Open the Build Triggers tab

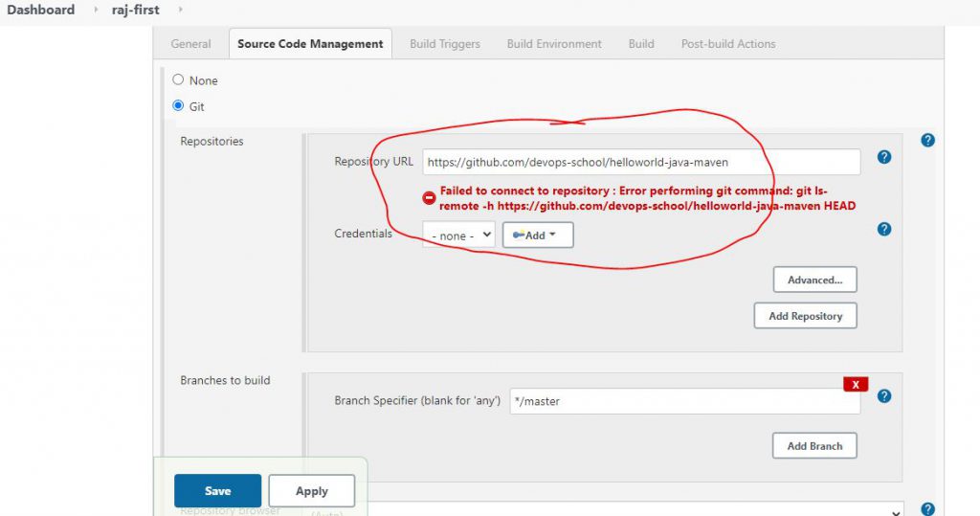(x=444, y=44)
